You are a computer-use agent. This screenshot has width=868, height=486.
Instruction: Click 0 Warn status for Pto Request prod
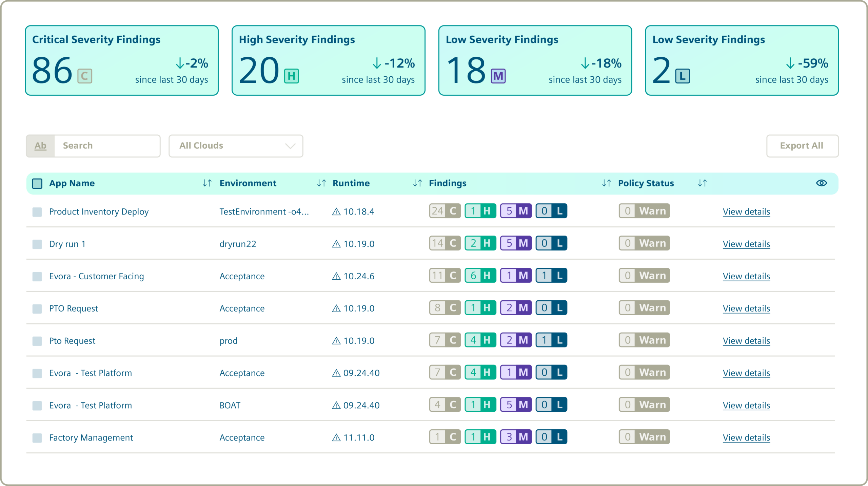(x=644, y=340)
